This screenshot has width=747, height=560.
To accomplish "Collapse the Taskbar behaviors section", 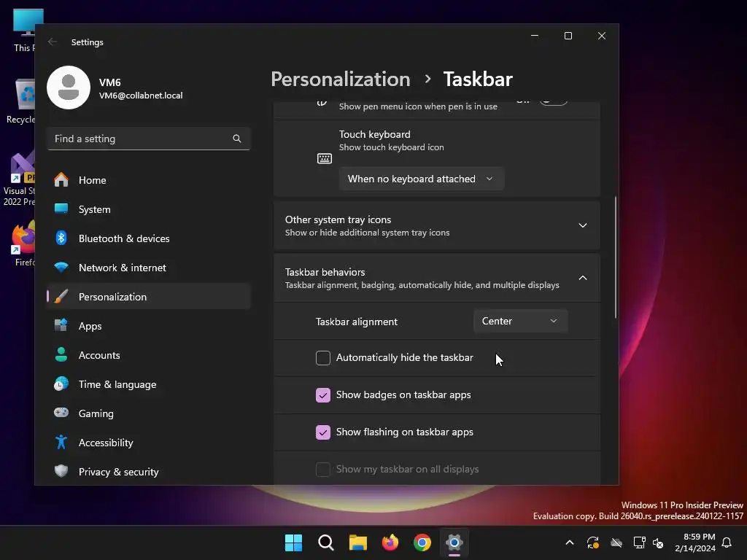I will tap(436, 278).
